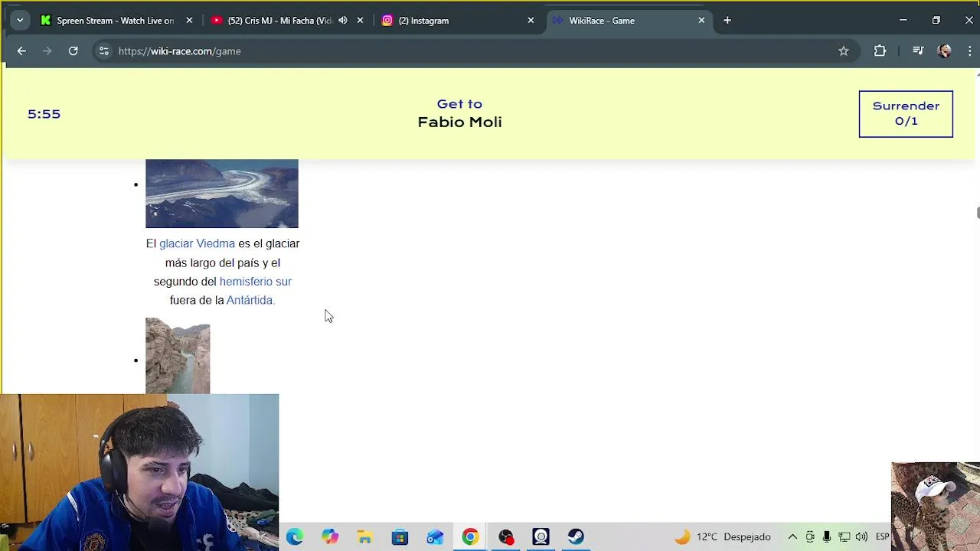
Task: Close the Instagram tab
Action: [531, 21]
